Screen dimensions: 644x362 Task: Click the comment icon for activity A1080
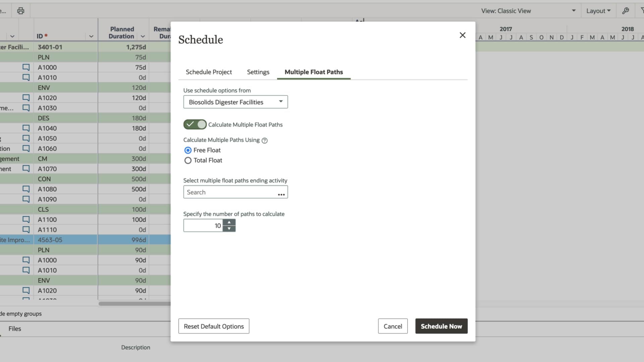point(26,189)
